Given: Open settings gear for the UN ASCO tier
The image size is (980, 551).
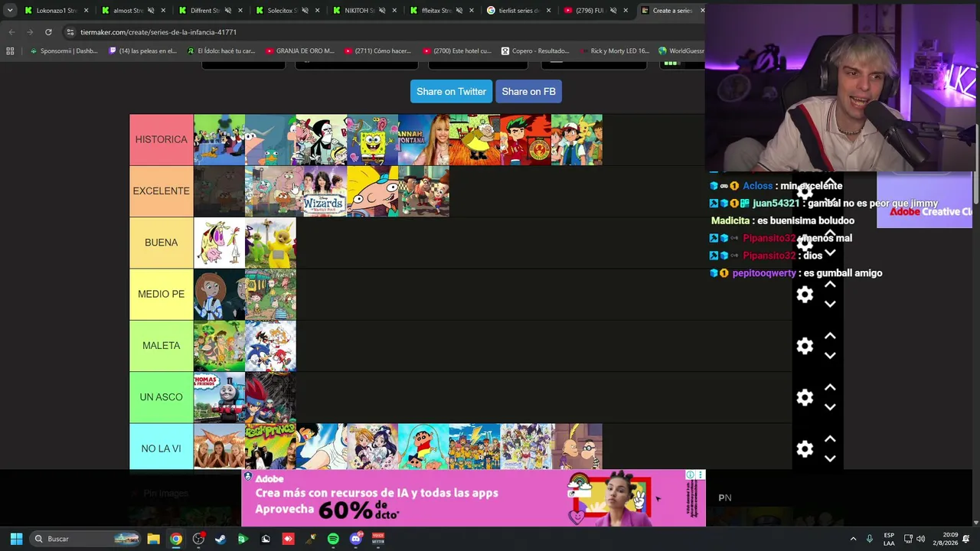Looking at the screenshot, I should click(805, 397).
